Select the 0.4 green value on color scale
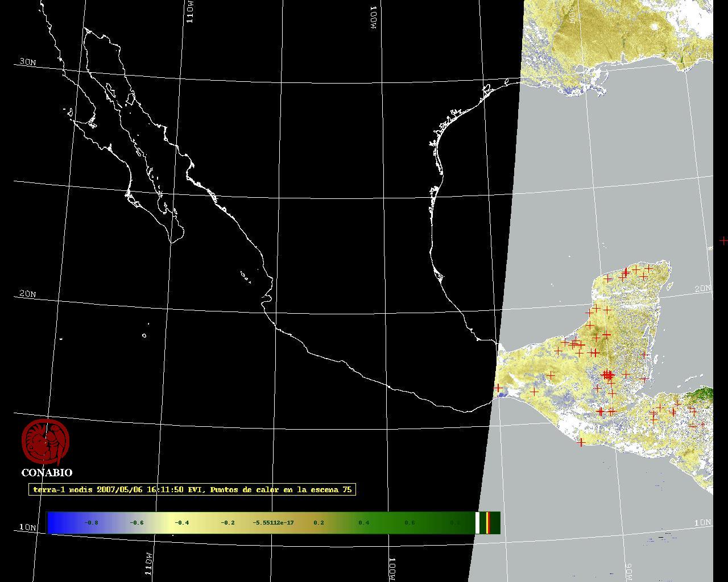The height and width of the screenshot is (582, 728). pyautogui.click(x=363, y=522)
